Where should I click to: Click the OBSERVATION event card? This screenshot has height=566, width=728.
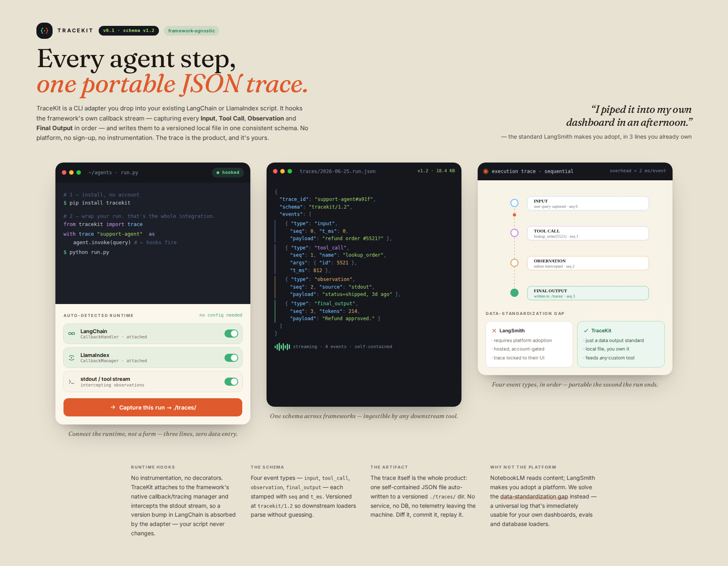(x=588, y=263)
